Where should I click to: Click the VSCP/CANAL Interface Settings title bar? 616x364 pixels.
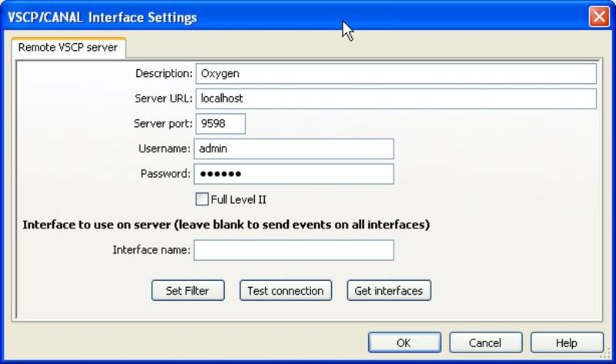click(231, 17)
